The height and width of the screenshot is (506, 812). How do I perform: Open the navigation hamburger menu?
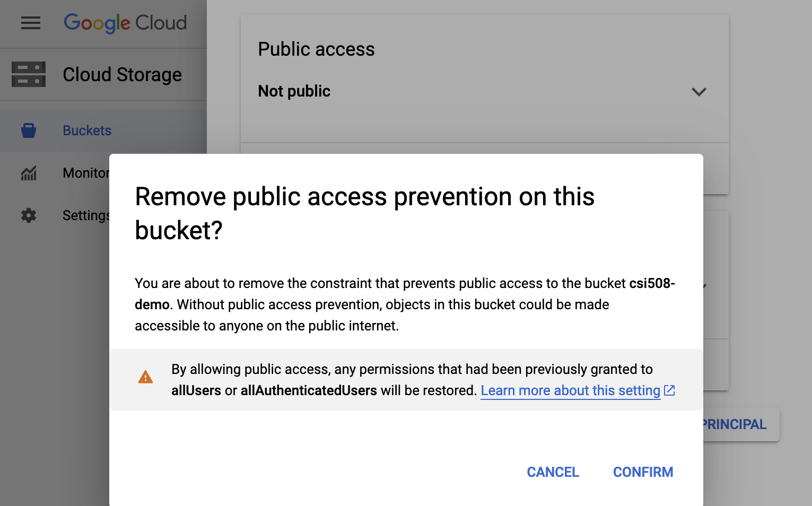(x=30, y=23)
